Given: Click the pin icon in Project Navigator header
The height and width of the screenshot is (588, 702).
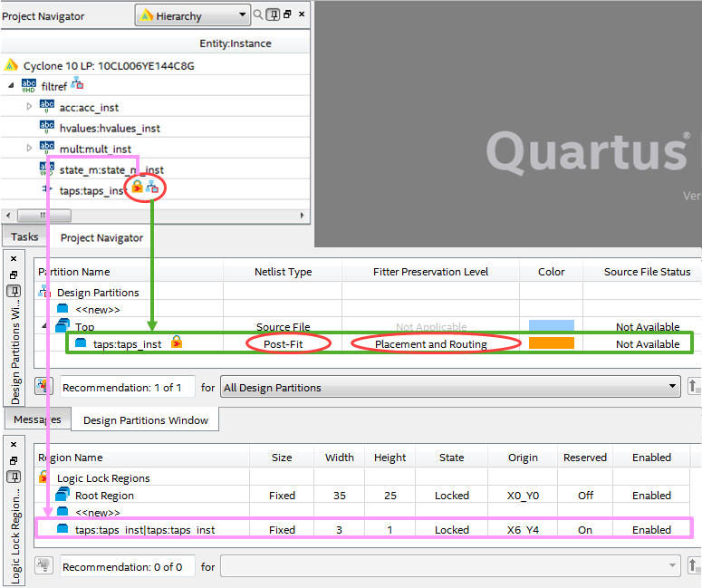Looking at the screenshot, I should coord(274,14).
